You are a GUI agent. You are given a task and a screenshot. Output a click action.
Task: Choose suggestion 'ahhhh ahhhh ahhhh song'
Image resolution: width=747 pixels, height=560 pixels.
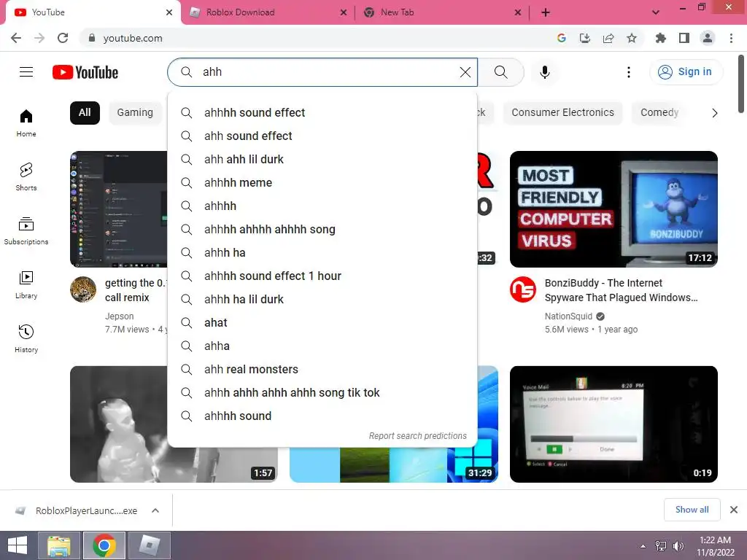click(322, 230)
